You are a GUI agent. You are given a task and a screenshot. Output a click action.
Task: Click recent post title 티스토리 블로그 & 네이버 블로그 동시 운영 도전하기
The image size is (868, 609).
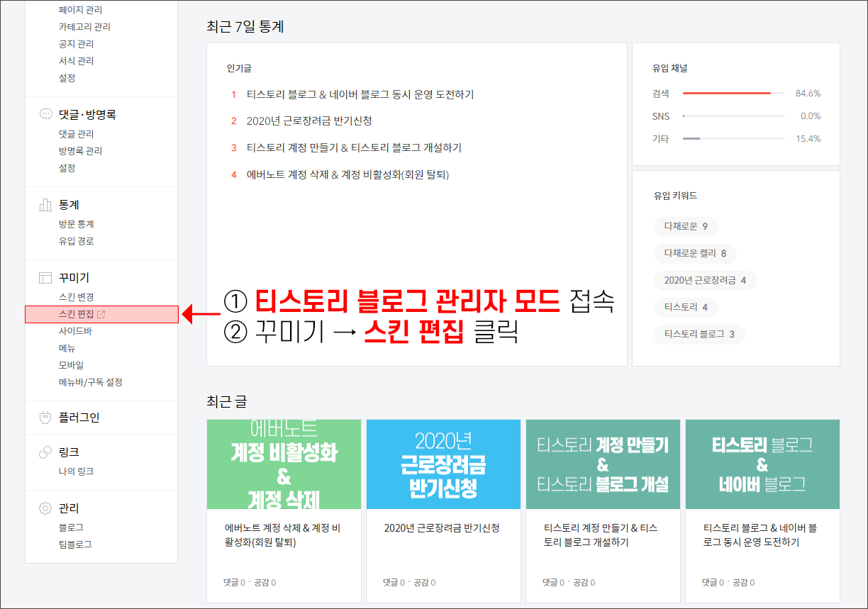761,535
